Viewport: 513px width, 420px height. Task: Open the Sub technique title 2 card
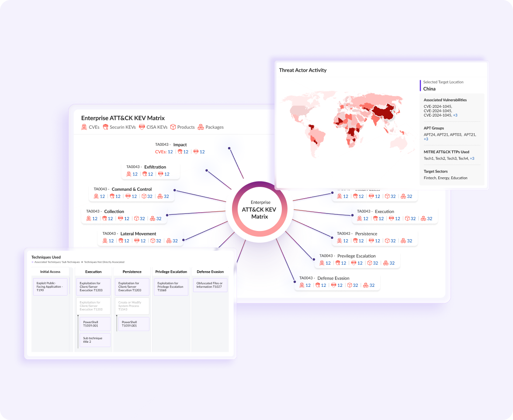click(95, 340)
